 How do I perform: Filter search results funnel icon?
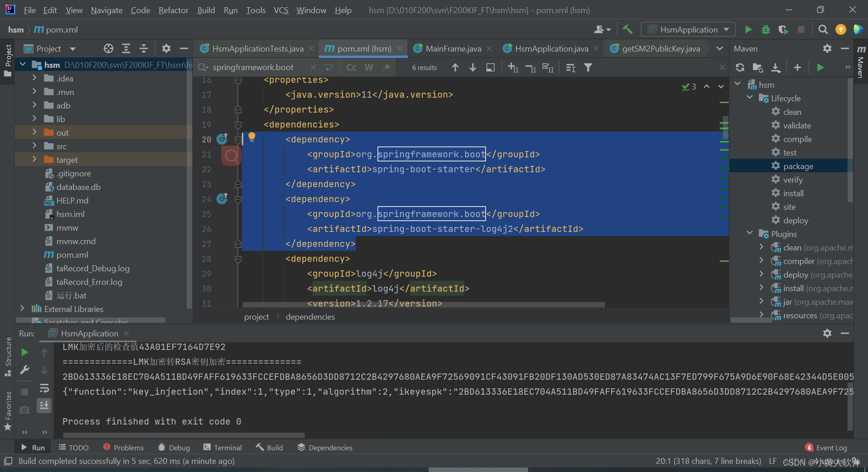[588, 67]
